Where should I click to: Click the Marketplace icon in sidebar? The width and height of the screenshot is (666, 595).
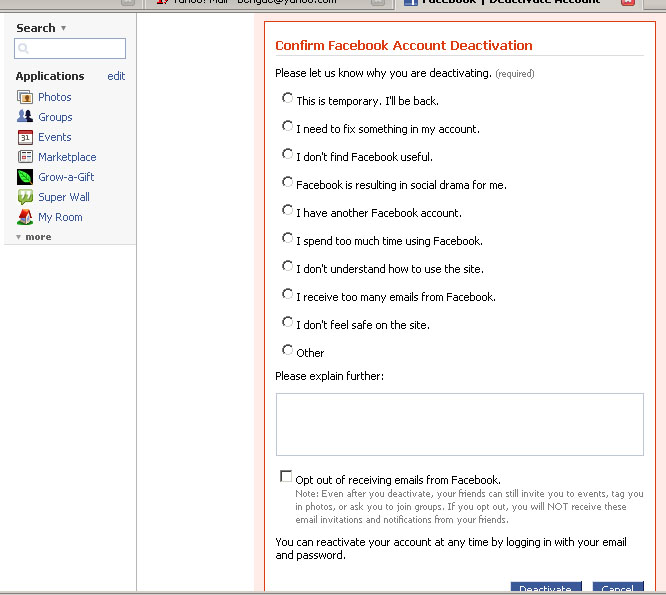point(25,157)
